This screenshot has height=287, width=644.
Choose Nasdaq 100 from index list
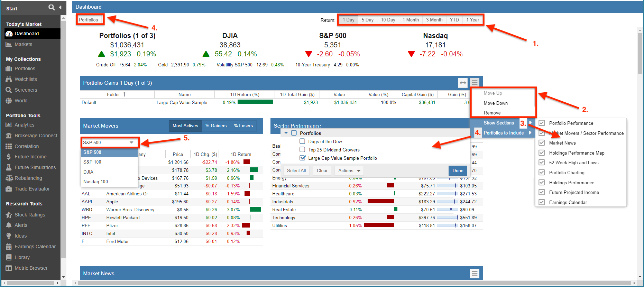109,182
